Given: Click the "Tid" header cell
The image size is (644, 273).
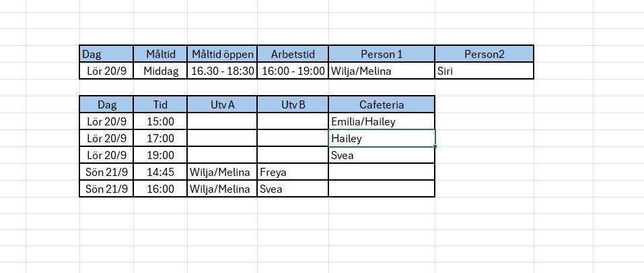Looking at the screenshot, I should point(161,104).
